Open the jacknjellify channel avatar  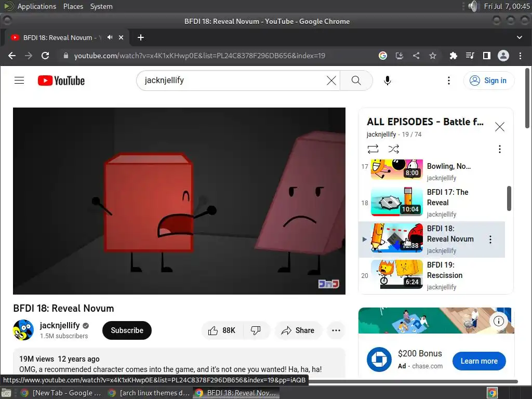(23, 330)
